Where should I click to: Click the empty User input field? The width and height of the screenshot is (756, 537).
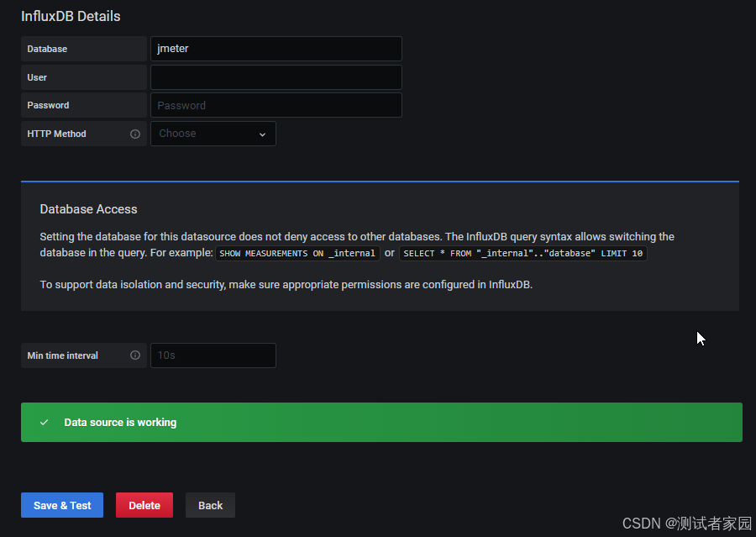coord(276,77)
